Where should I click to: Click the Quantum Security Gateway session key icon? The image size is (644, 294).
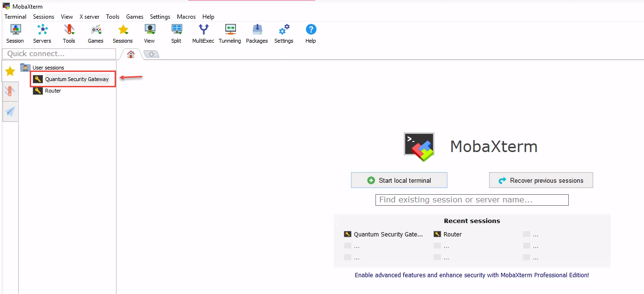tap(38, 79)
